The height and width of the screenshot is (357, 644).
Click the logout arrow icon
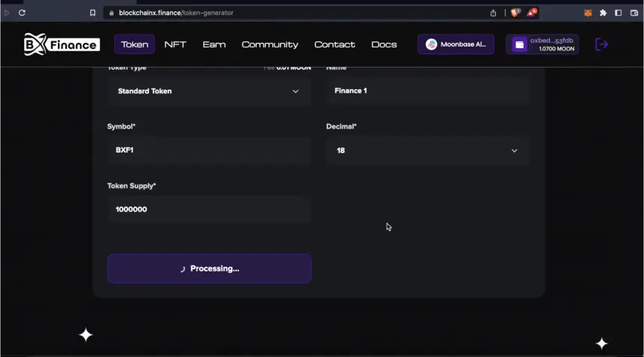(x=601, y=44)
